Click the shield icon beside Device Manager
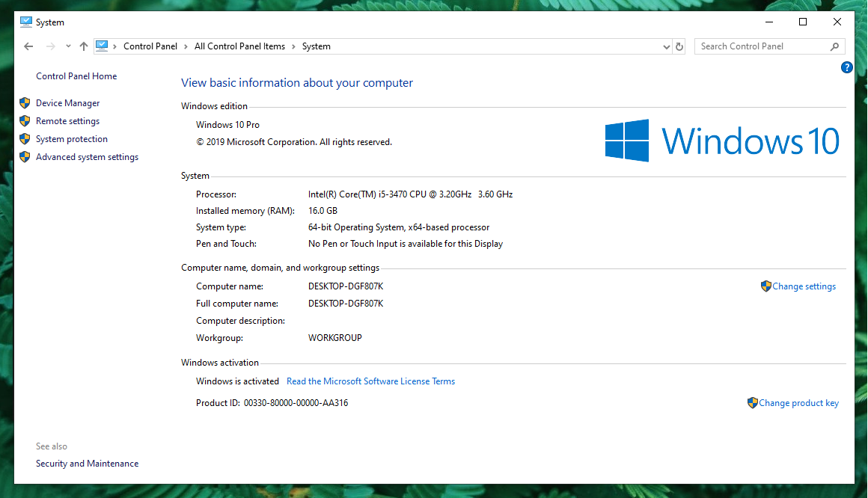 tap(25, 103)
